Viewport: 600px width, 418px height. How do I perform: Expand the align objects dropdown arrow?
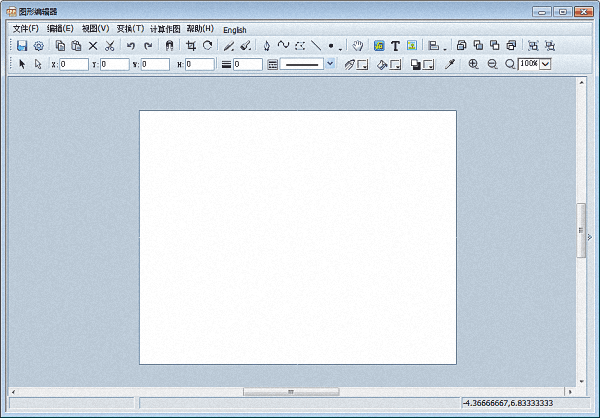[444, 47]
